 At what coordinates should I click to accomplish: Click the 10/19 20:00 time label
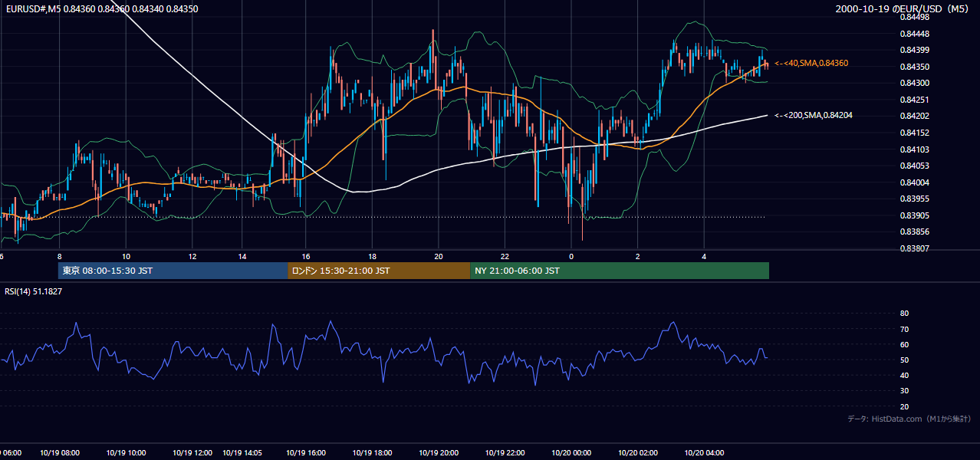click(439, 452)
